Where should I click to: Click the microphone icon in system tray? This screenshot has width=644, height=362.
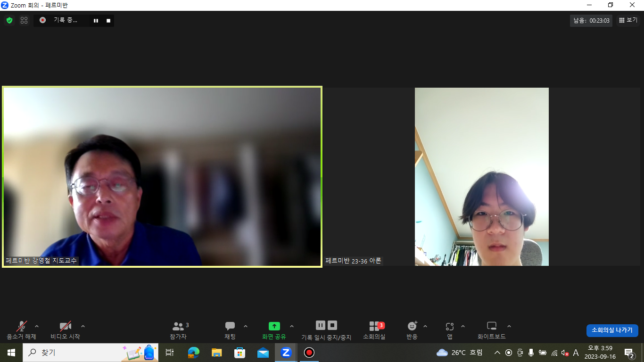point(531,353)
